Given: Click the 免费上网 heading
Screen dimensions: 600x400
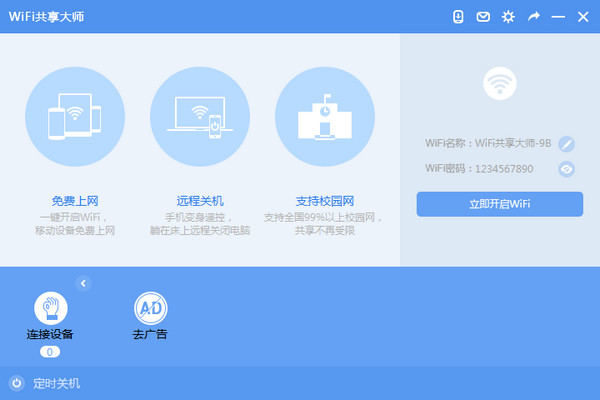Looking at the screenshot, I should tap(75, 201).
